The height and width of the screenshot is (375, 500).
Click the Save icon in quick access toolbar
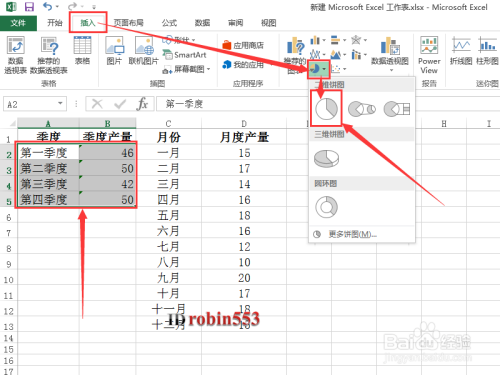pos(29,7)
